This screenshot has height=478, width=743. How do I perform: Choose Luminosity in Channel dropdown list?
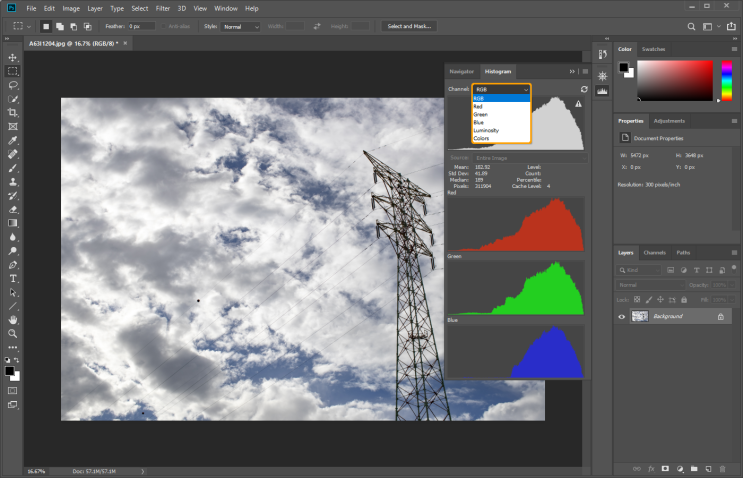click(501, 130)
